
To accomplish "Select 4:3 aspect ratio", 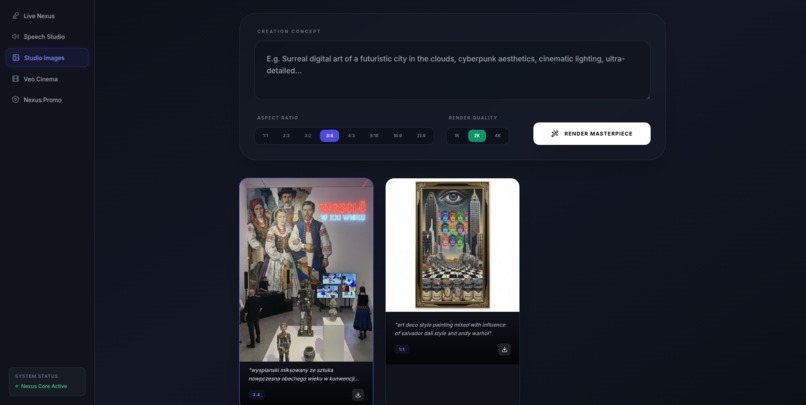I will [x=351, y=136].
